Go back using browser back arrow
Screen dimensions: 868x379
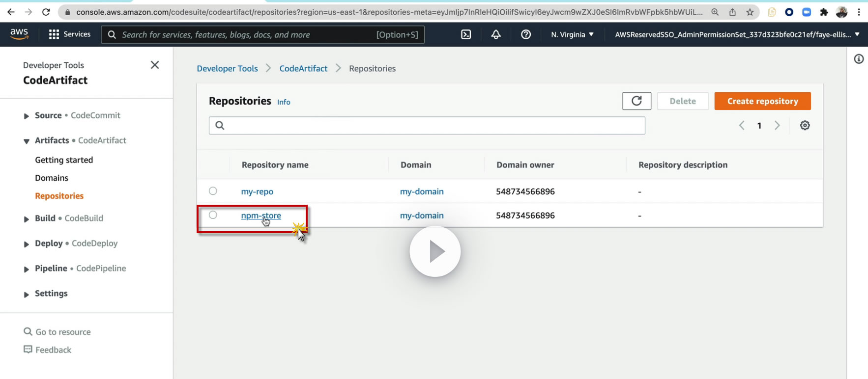click(x=11, y=12)
